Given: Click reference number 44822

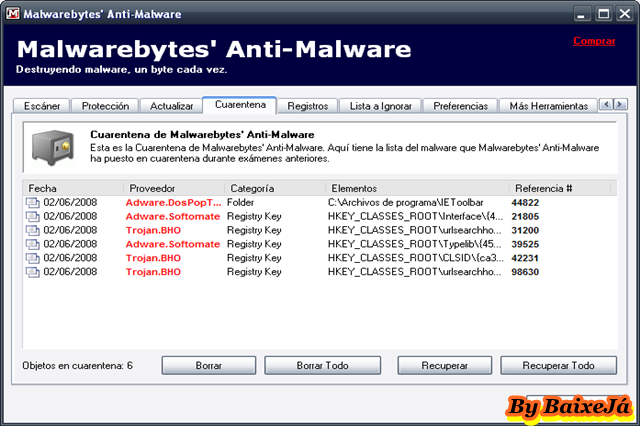Looking at the screenshot, I should click(525, 202).
